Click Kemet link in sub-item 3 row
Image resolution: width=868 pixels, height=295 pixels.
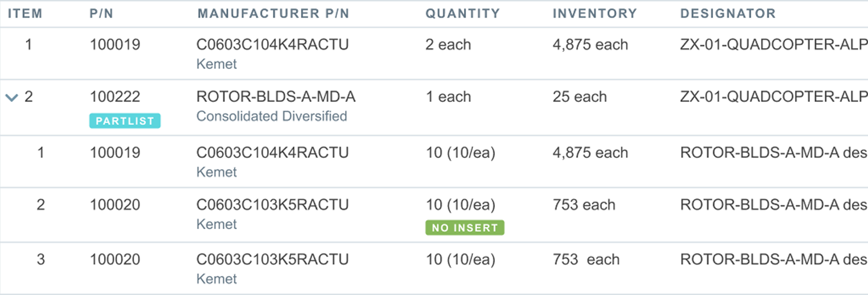(x=216, y=279)
